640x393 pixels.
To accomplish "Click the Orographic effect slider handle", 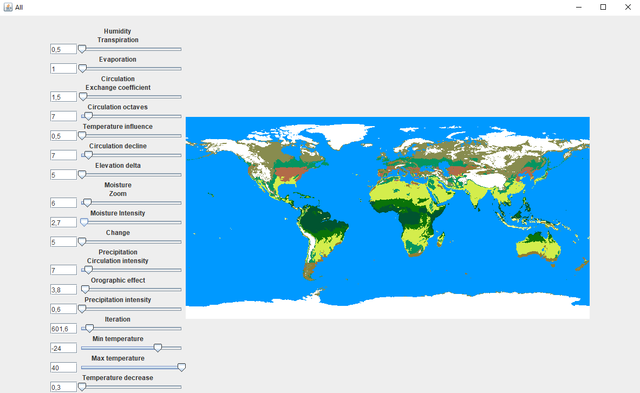I will tap(85, 289).
